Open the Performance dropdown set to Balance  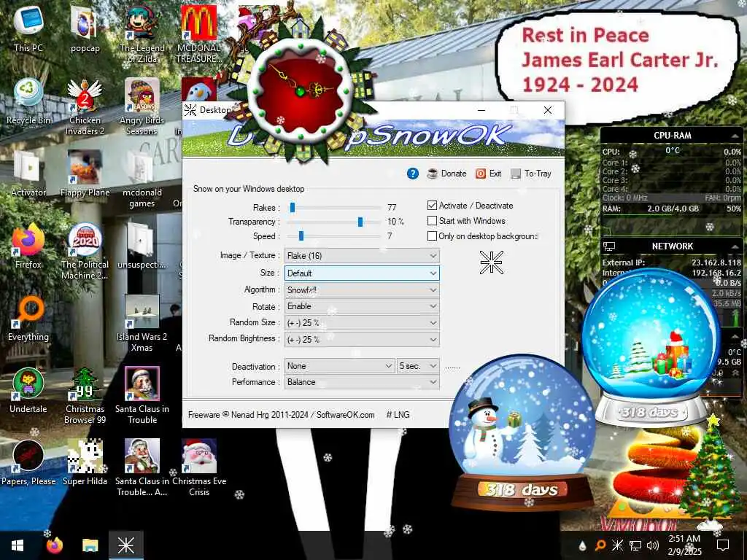coord(362,382)
